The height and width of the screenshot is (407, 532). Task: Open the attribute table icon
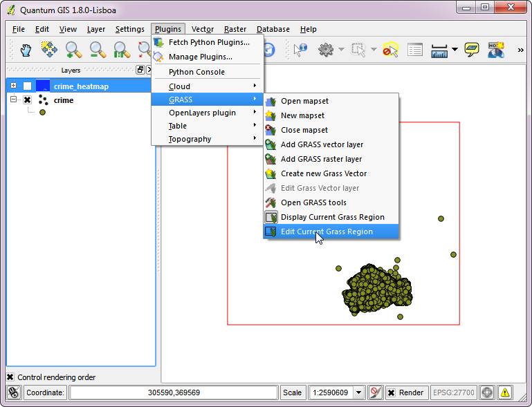click(415, 50)
